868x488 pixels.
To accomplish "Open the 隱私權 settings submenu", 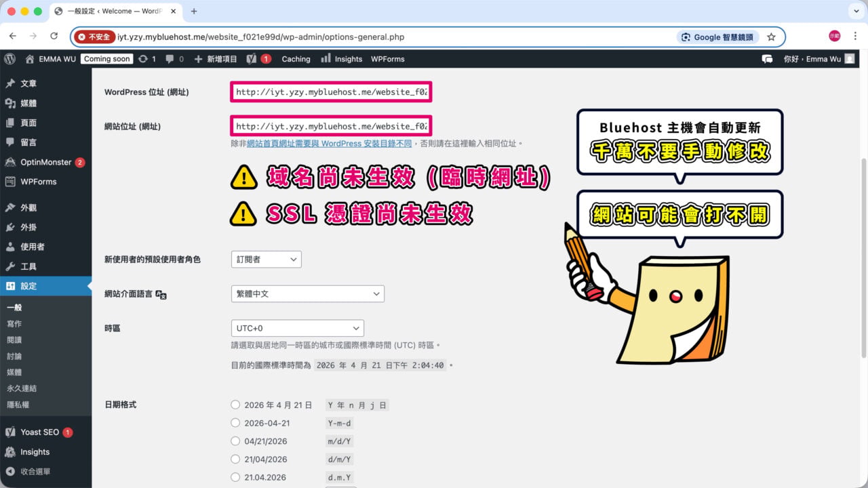I will click(18, 405).
